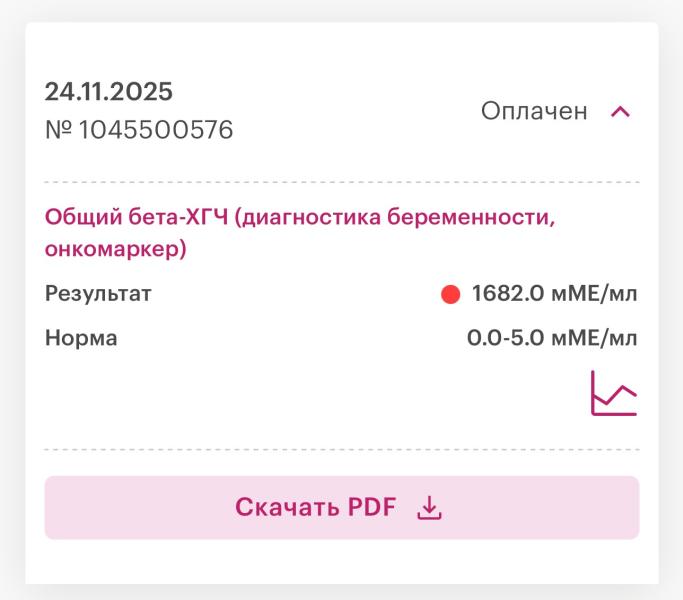Click the dashed separator above Скачать PDF
Screen dimensions: 683x600
[341, 450]
